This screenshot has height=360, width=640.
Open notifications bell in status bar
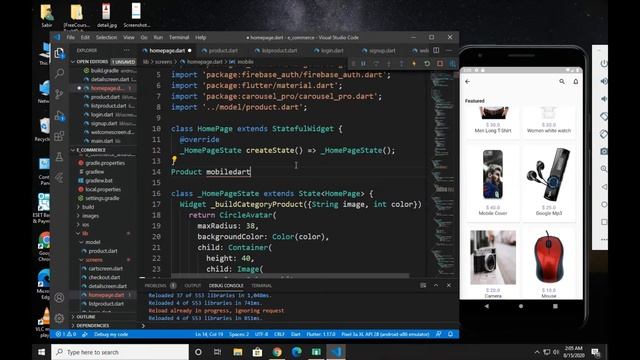(x=451, y=334)
